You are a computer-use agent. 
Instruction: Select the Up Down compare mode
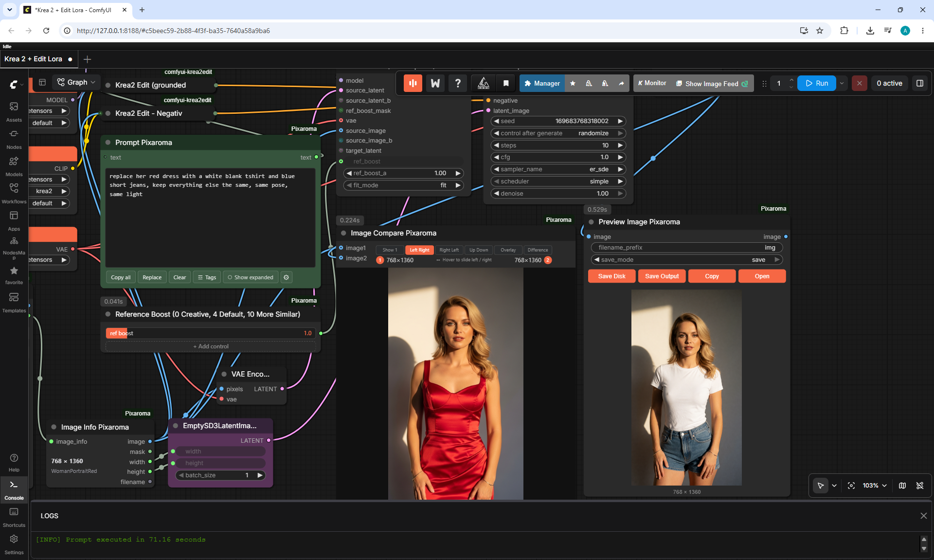coord(479,250)
